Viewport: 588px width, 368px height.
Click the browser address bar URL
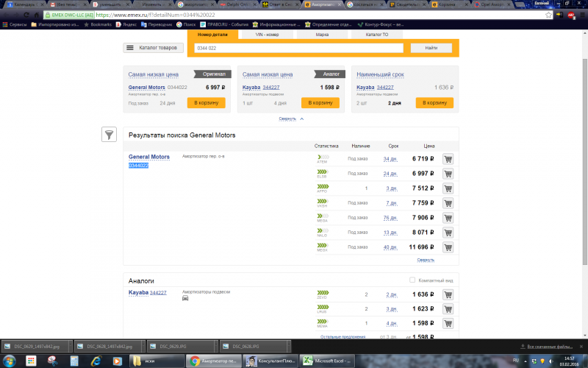tap(155, 15)
